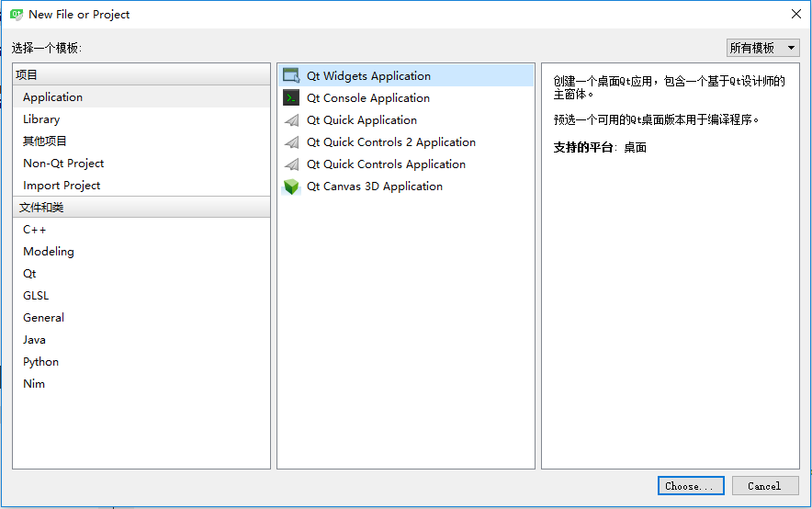Select the C++ files category

(141, 230)
